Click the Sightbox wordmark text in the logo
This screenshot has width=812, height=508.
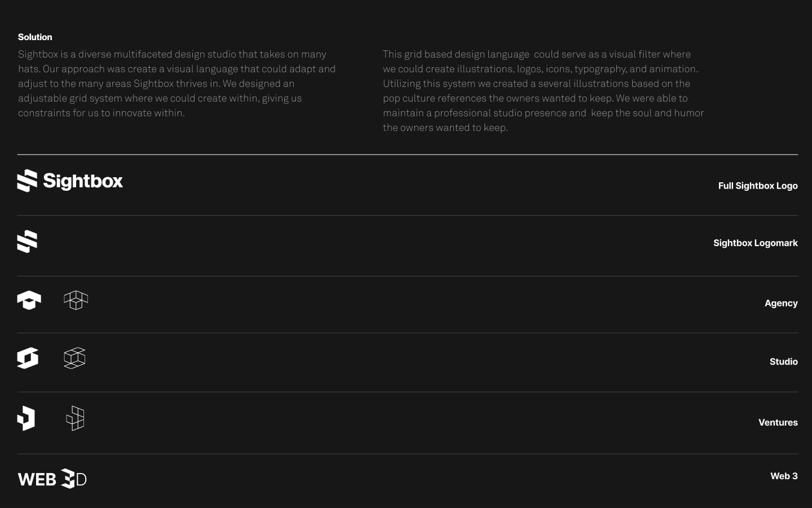83,181
